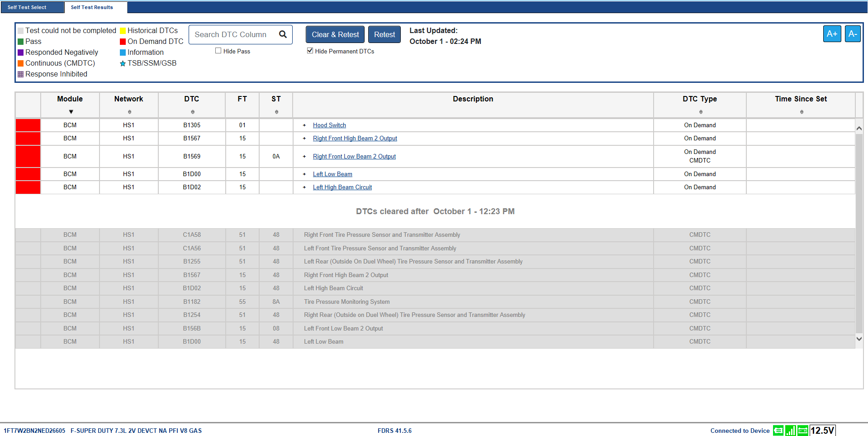868x436 pixels.
Task: Click red On Demand swatch for B1305
Action: (28, 125)
